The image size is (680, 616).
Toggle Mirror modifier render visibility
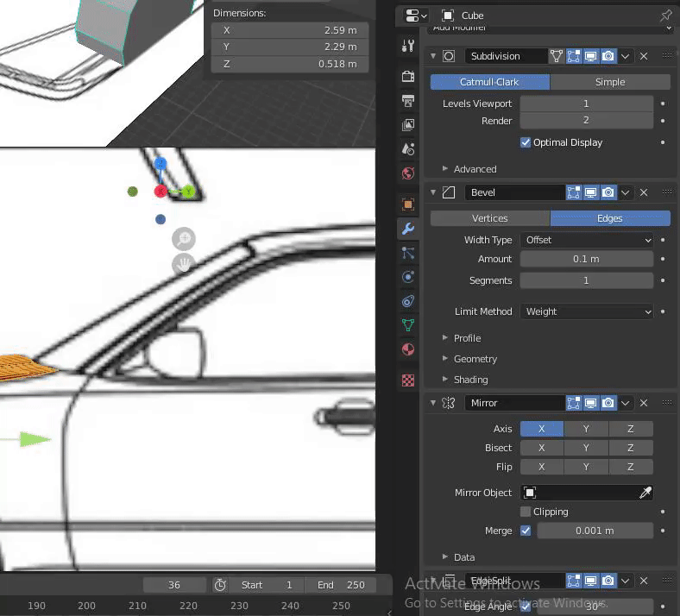click(x=608, y=403)
